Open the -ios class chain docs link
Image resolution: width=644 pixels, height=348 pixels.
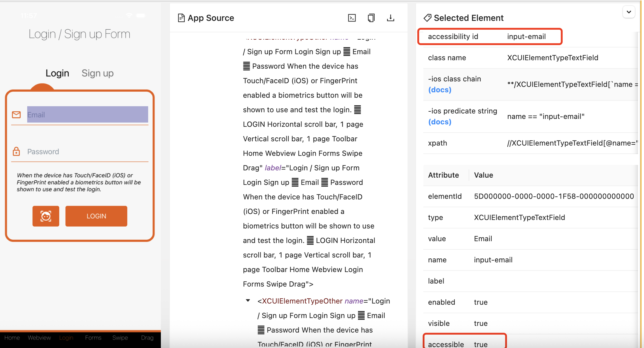[x=440, y=90]
